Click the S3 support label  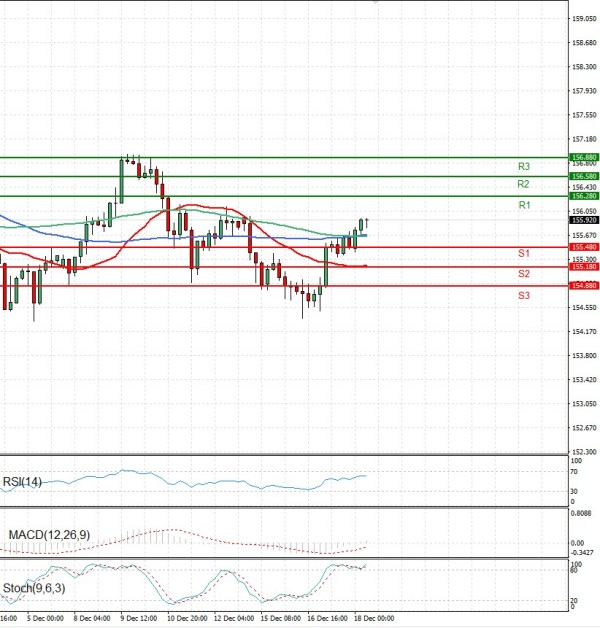tap(524, 296)
